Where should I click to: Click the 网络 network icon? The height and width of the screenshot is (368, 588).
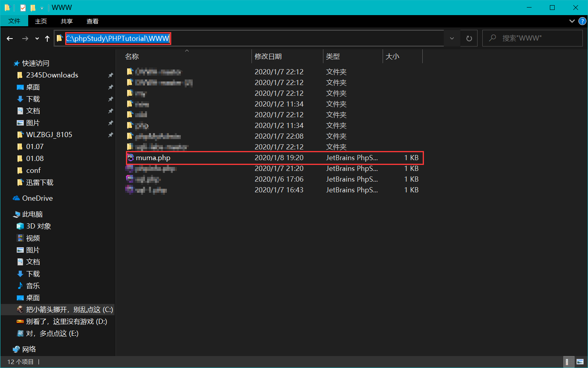[16, 349]
